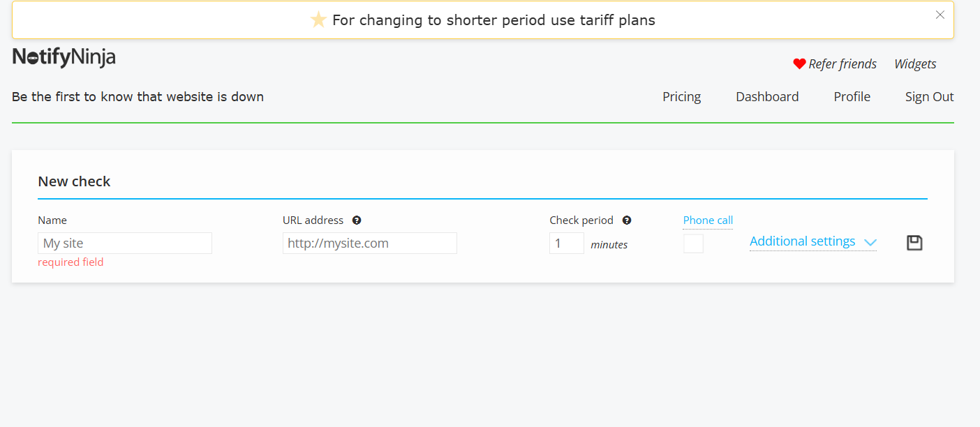Viewport: 980px width, 427px height.
Task: Expand Additional settings
Action: click(812, 241)
